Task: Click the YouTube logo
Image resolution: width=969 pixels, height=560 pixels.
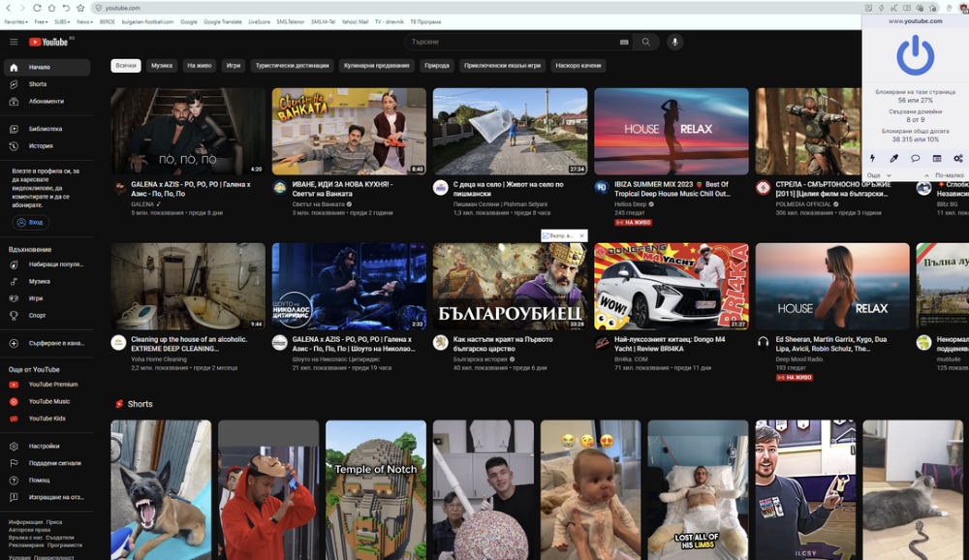Action: tap(48, 42)
